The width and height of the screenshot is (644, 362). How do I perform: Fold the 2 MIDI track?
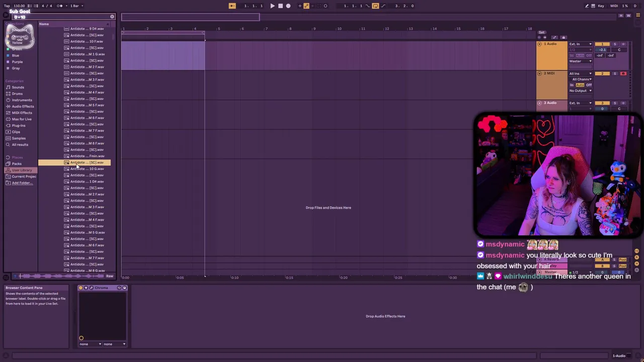click(x=539, y=73)
